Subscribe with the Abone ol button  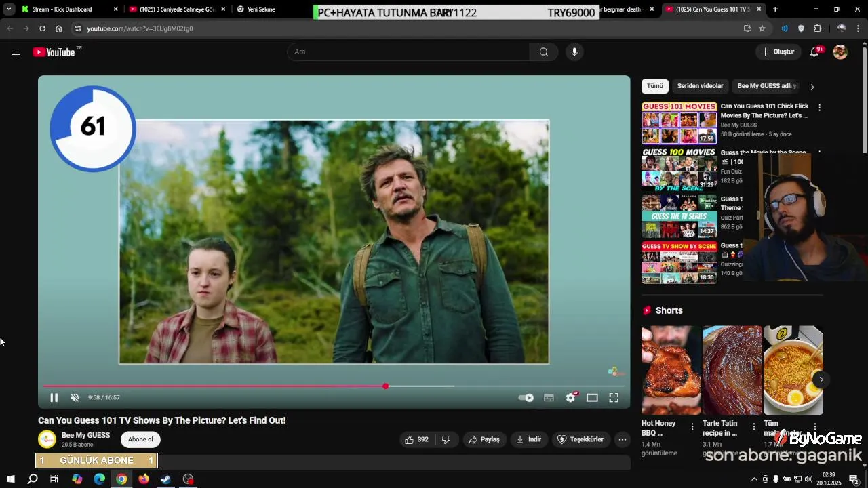tap(140, 439)
